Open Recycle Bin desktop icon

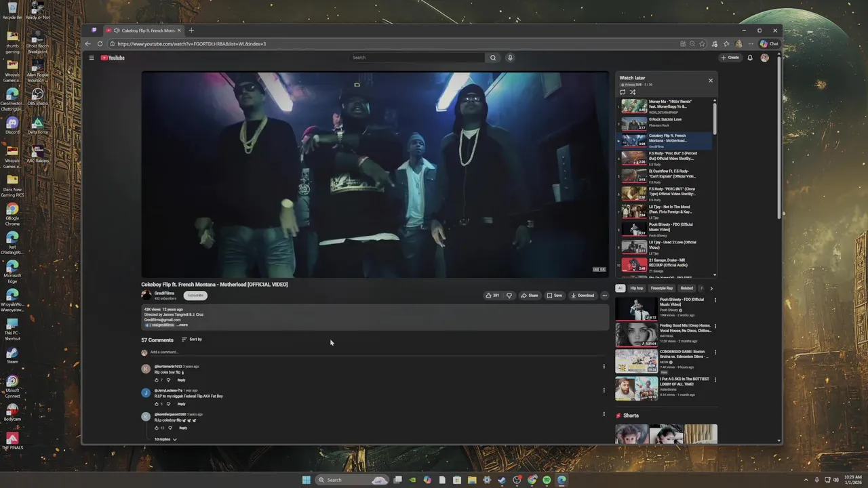12,11
